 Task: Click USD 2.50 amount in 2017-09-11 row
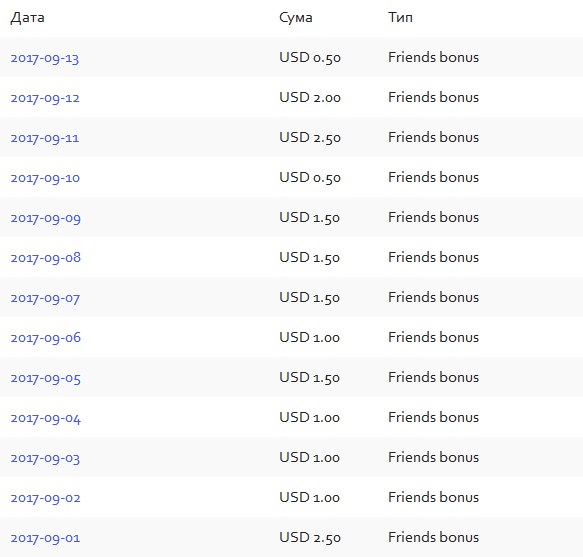310,138
